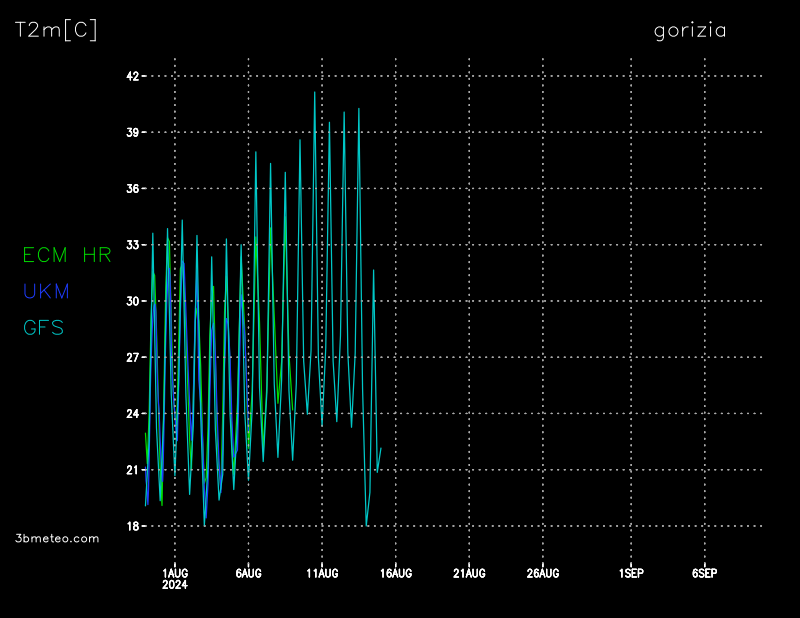Click the ECM HR legend label
The width and height of the screenshot is (800, 618).
pos(67,256)
